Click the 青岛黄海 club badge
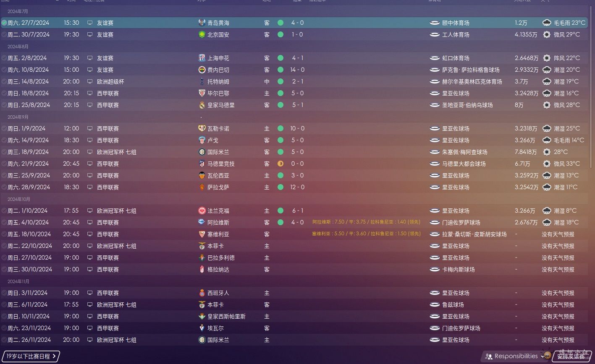 [x=202, y=23]
